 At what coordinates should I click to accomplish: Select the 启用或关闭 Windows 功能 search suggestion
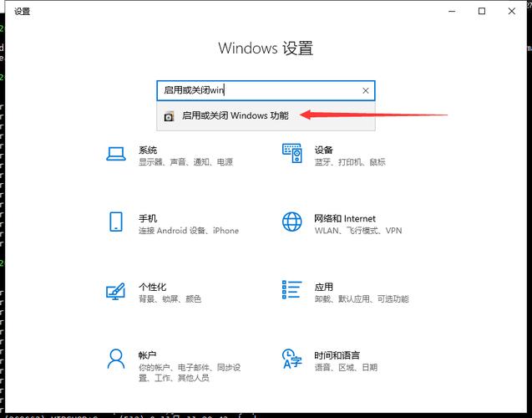click(266, 116)
